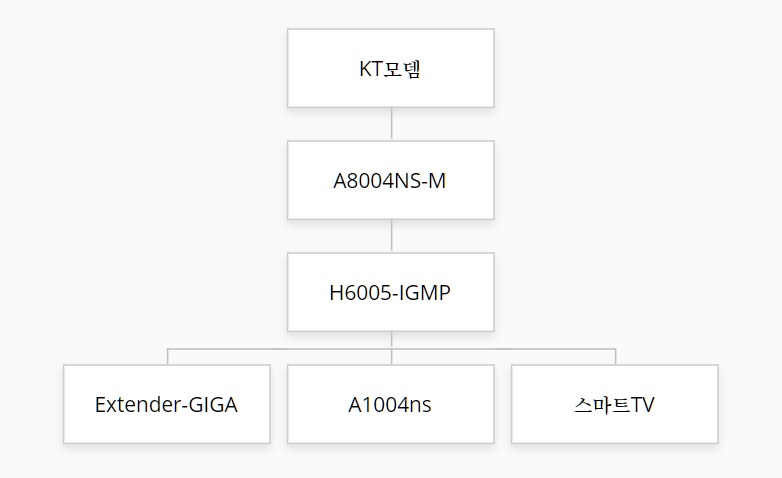Screen dimensions: 782x478
Task: Click the "A1004ns" text label
Action: (x=390, y=405)
